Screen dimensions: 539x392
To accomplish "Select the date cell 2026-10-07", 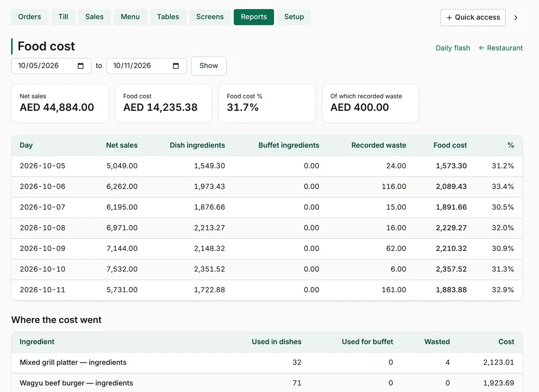I will (42, 208).
